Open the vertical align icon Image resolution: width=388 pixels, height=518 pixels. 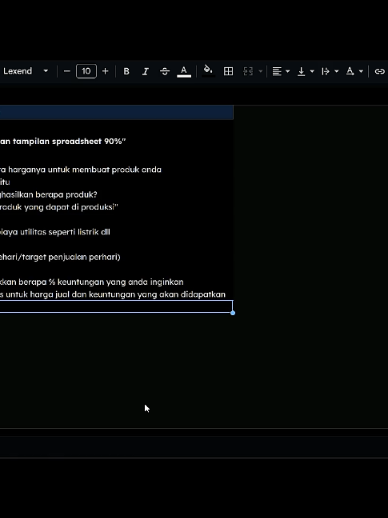point(301,71)
